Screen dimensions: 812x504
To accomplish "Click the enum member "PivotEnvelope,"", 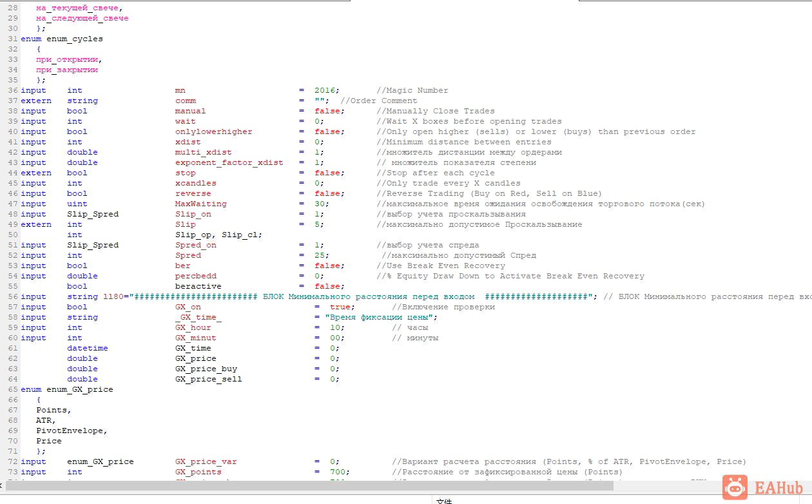I will click(x=72, y=431).
